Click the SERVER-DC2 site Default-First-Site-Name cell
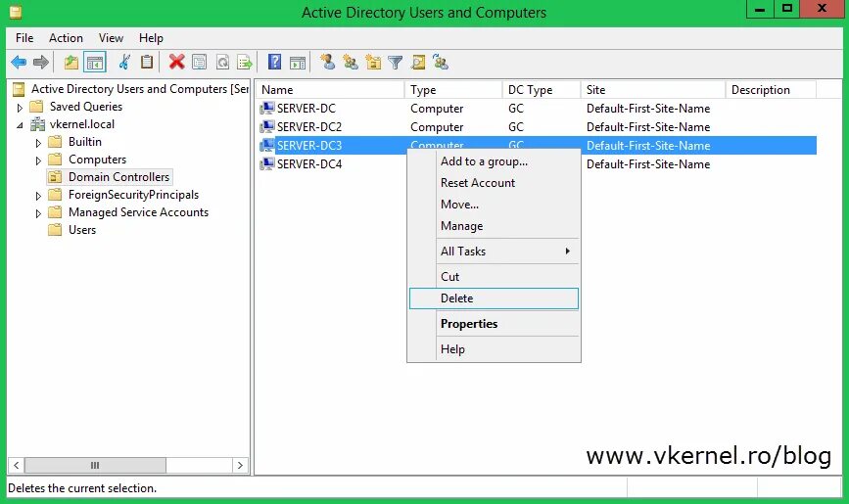Viewport: 849px width, 504px height. (648, 127)
